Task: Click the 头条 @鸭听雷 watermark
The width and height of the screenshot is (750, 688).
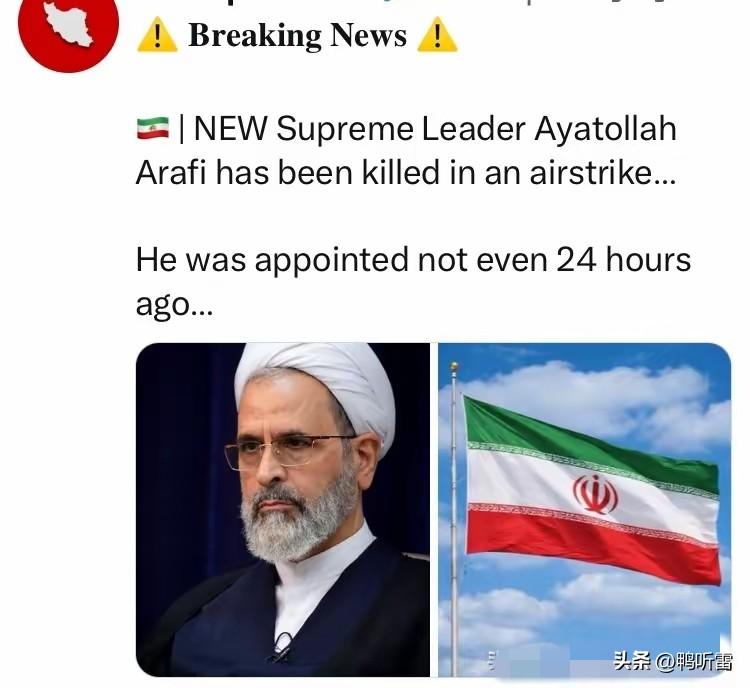Action: [673, 662]
